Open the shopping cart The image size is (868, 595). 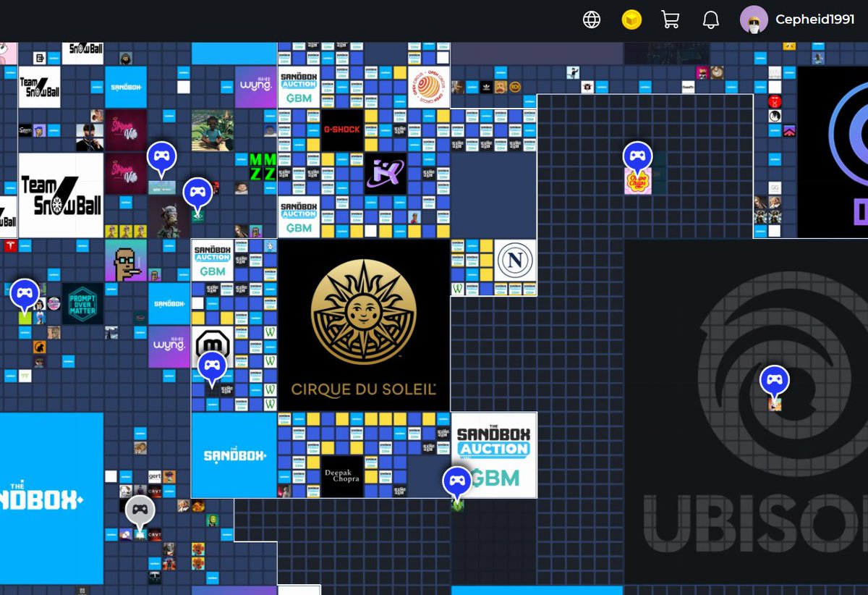[671, 20]
